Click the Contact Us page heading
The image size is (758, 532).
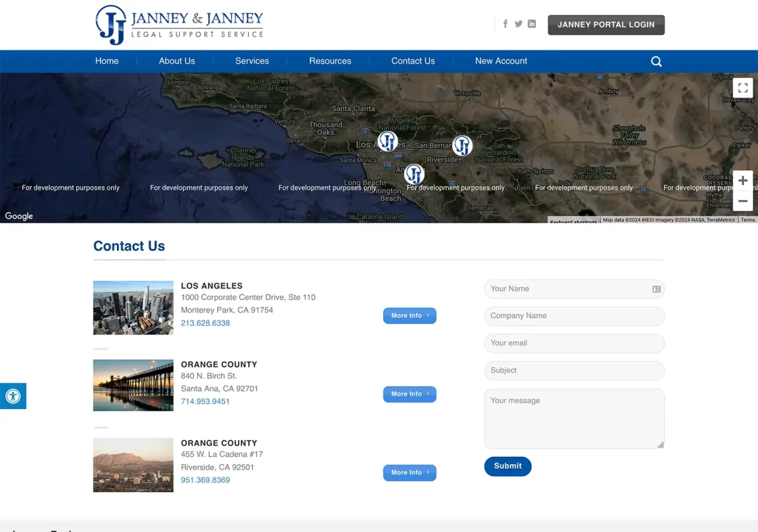tap(129, 246)
